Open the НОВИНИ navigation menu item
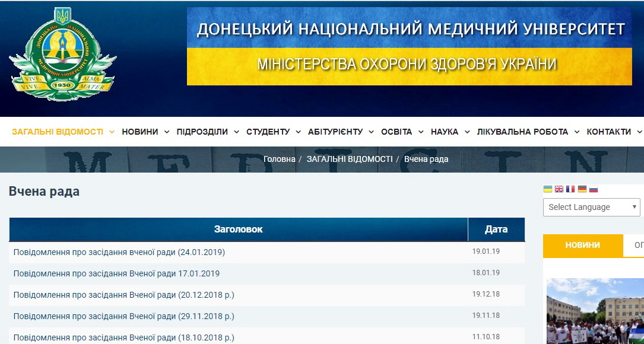 tap(140, 132)
